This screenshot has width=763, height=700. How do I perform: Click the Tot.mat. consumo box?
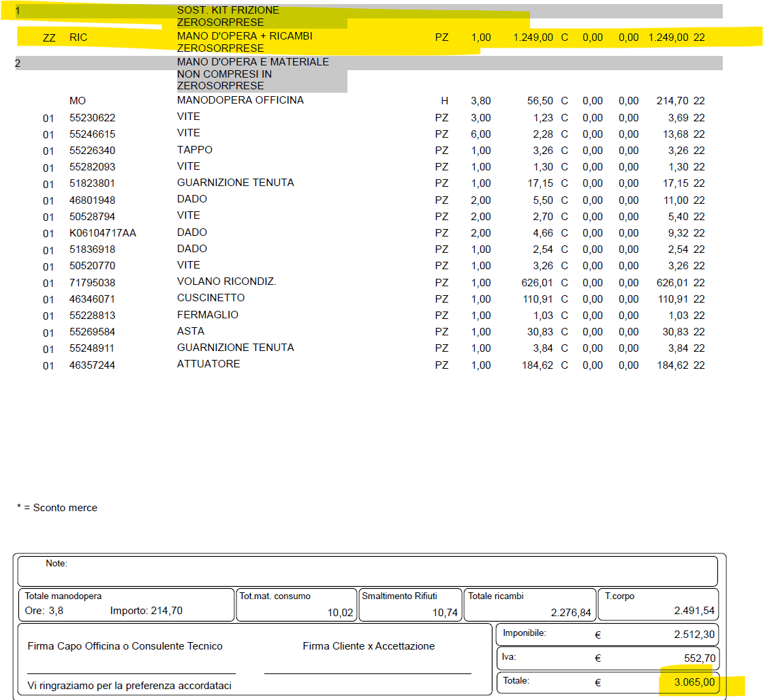[x=296, y=605]
